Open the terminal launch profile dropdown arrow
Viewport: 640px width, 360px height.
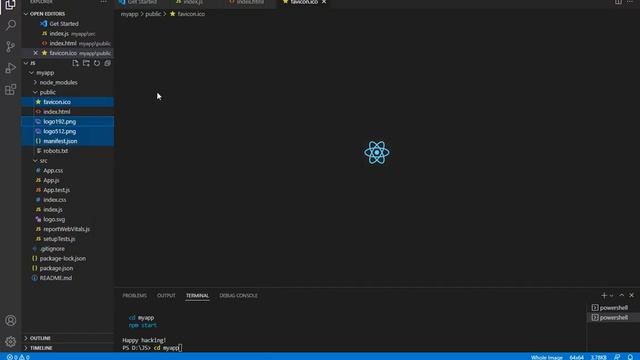(611, 296)
